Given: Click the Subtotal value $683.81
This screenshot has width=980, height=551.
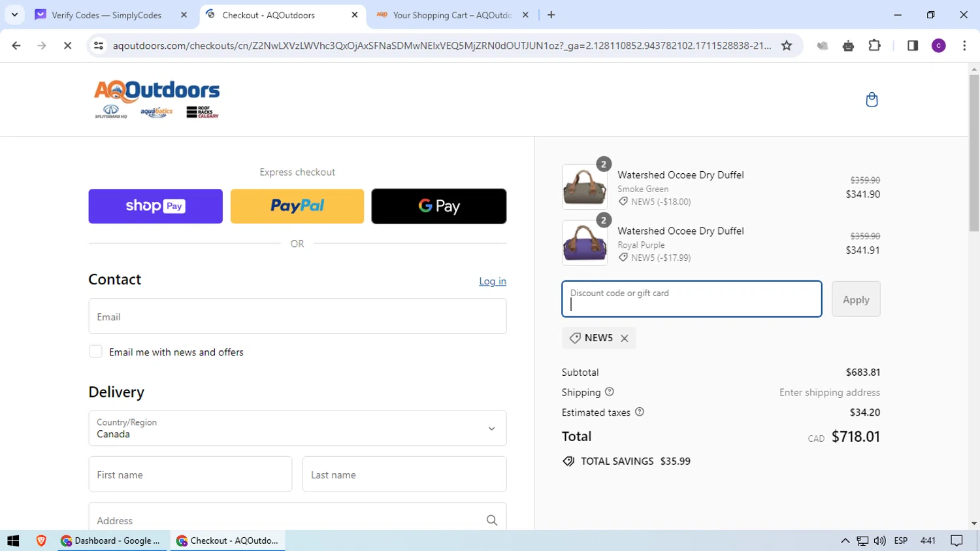Looking at the screenshot, I should tap(863, 372).
